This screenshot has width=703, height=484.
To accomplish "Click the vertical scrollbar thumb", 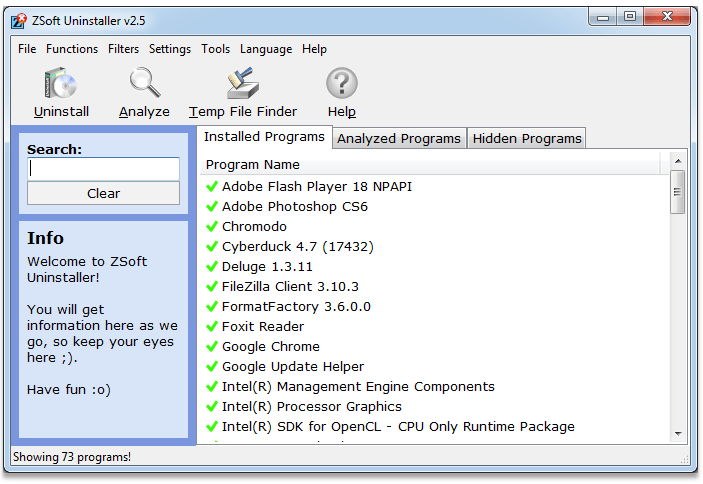I will tap(677, 192).
